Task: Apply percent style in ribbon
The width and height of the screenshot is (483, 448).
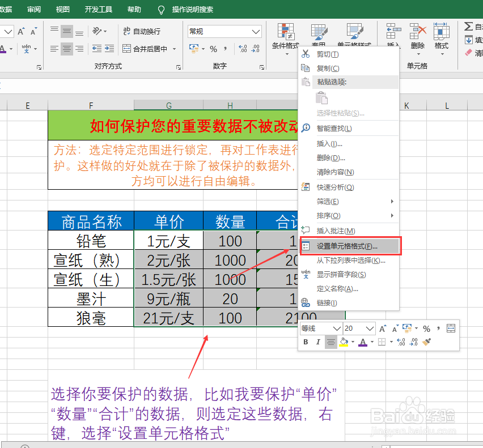Action: 213,49
